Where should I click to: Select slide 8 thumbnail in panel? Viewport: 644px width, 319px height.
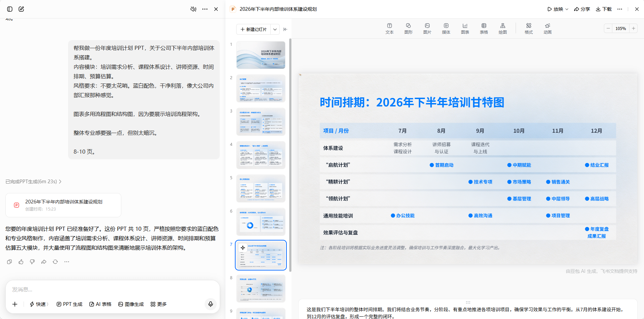click(261, 288)
